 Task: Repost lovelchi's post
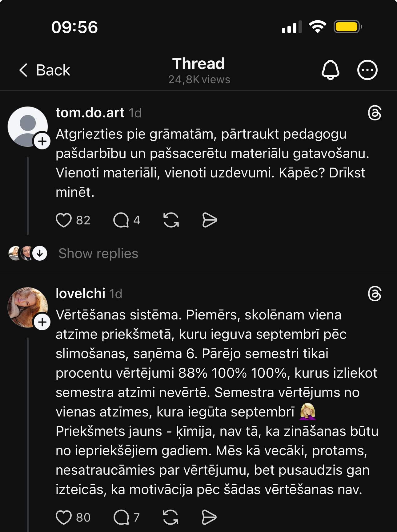pyautogui.click(x=170, y=517)
